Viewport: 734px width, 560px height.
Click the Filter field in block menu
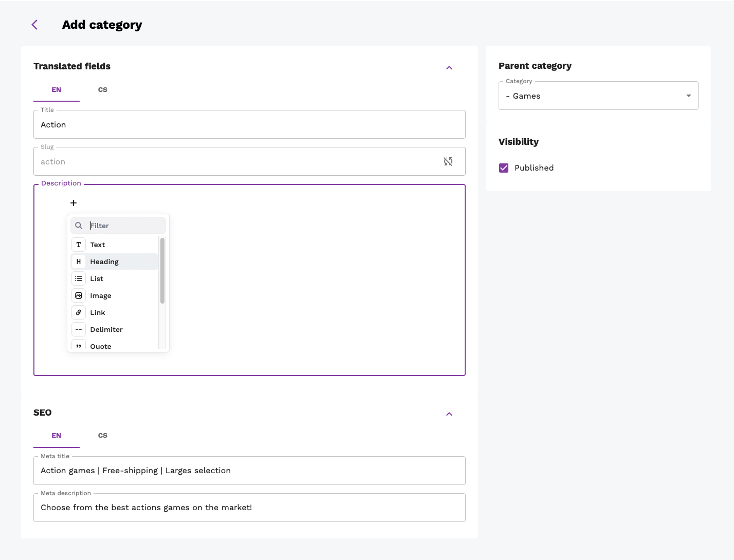118,226
